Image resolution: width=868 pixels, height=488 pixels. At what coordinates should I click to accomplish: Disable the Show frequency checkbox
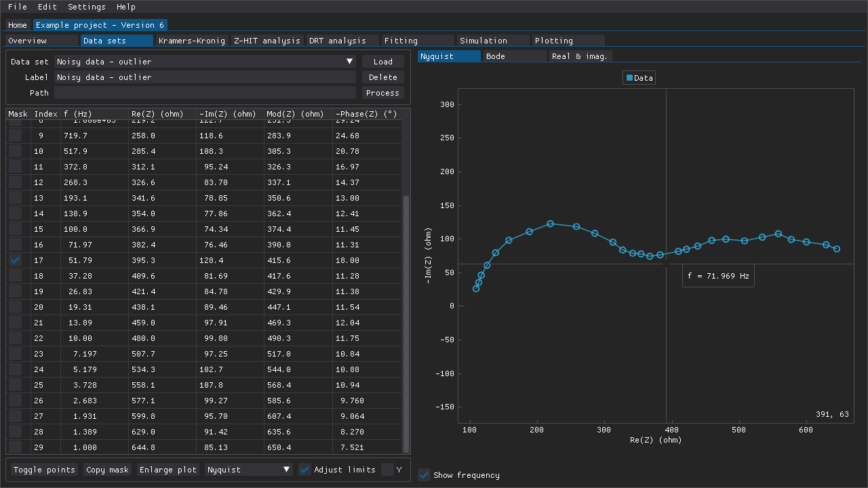[425, 475]
